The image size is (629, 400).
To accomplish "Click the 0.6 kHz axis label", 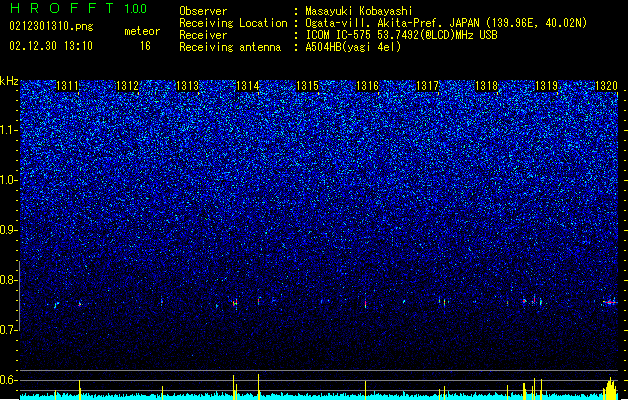I will [x=8, y=380].
